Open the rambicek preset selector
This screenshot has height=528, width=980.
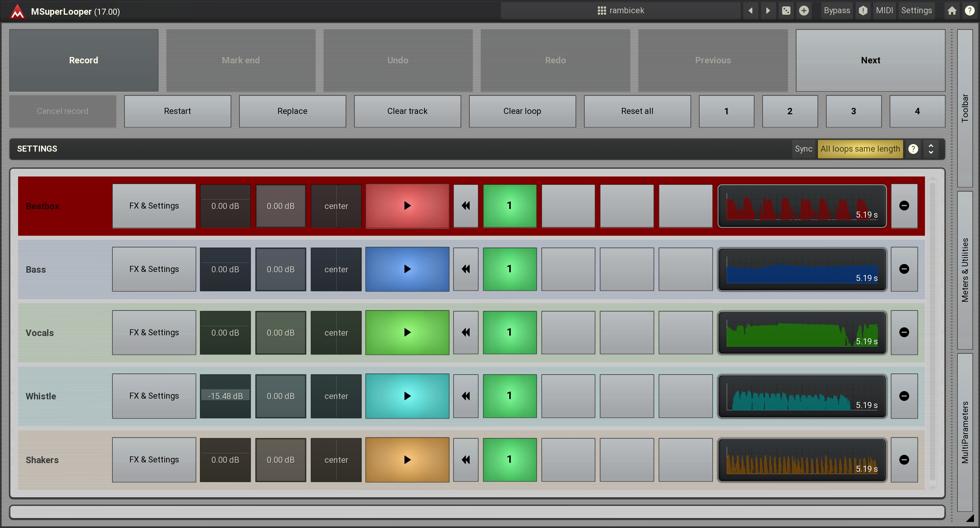(621, 11)
